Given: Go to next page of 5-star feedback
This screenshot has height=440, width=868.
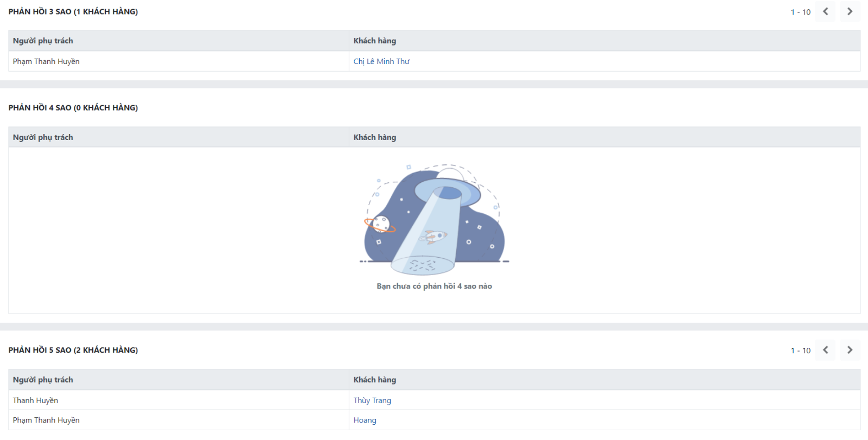Looking at the screenshot, I should point(850,350).
